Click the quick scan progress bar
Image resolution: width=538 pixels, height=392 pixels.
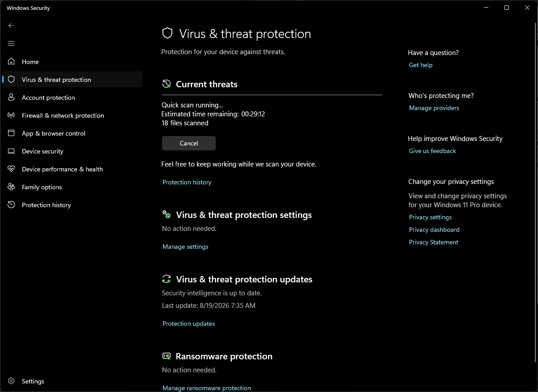(x=272, y=95)
